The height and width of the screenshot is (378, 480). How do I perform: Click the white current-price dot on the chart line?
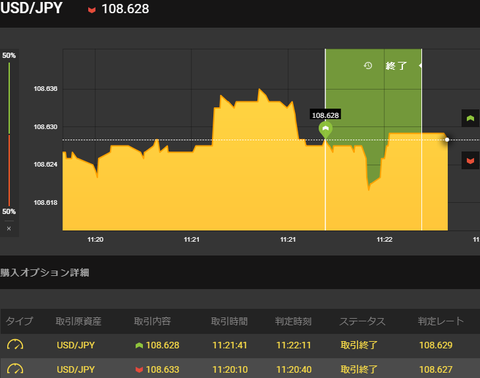[x=447, y=140]
